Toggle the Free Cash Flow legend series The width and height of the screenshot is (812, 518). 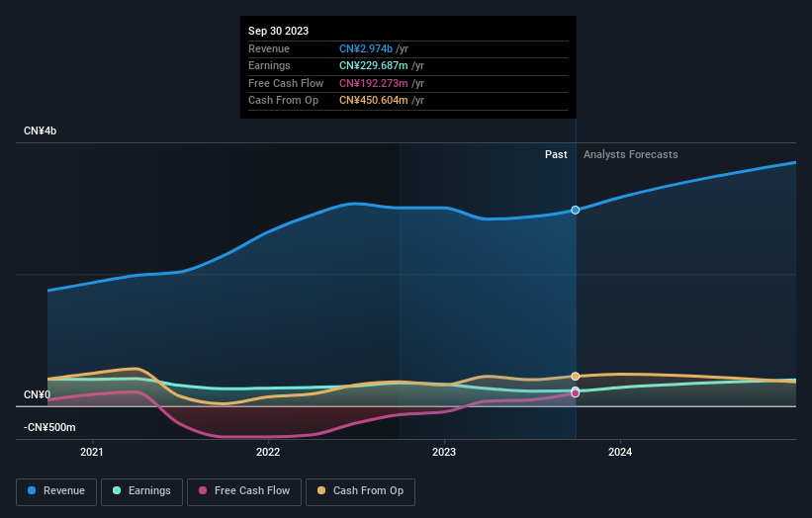pyautogui.click(x=244, y=491)
